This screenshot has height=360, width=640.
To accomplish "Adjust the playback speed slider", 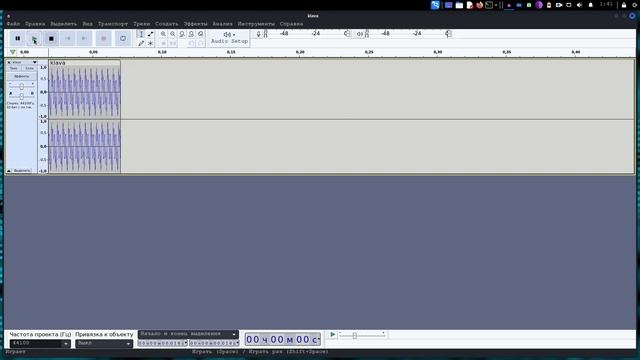I will [354, 335].
